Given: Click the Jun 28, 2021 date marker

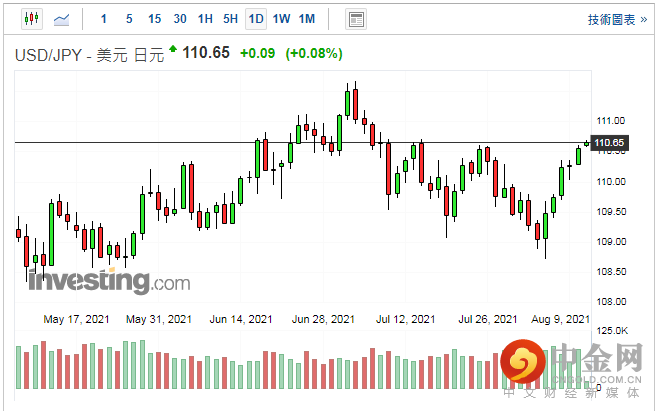Looking at the screenshot, I should (323, 319).
